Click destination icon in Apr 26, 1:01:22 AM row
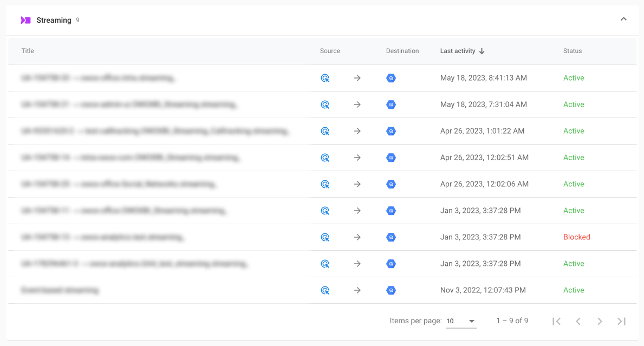Screen dimensions: 644x346 click(x=391, y=131)
